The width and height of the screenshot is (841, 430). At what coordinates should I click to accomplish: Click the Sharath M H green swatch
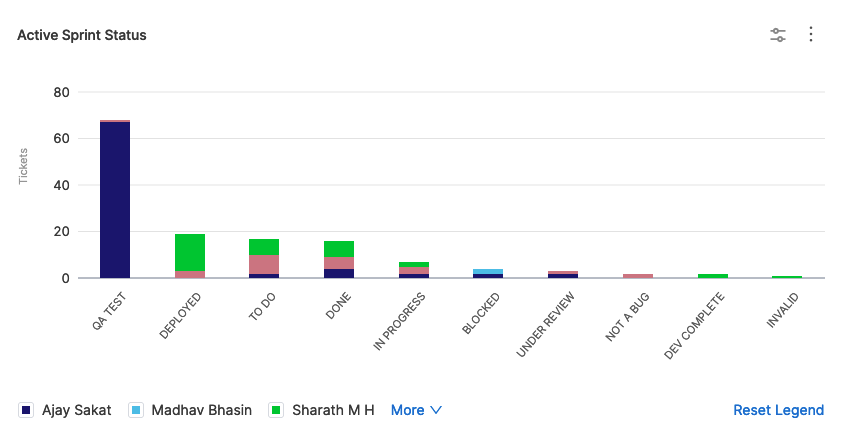(x=276, y=410)
